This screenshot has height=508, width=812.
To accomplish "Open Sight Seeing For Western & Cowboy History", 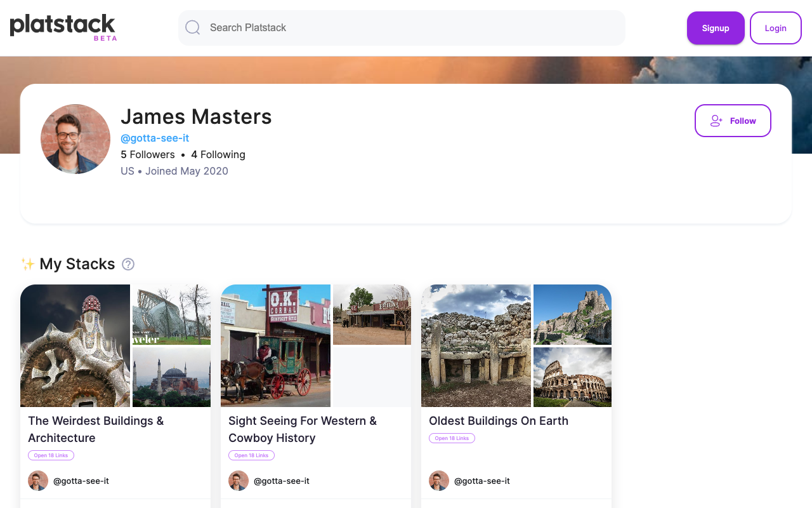I will click(303, 429).
